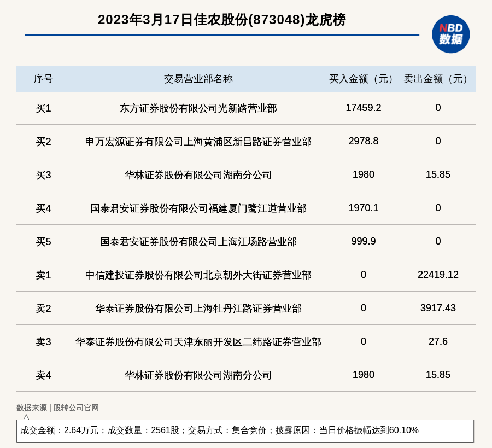Image resolution: width=492 pixels, height=448 pixels.
Task: Click the buy amount 2978.8
Action: click(364, 141)
